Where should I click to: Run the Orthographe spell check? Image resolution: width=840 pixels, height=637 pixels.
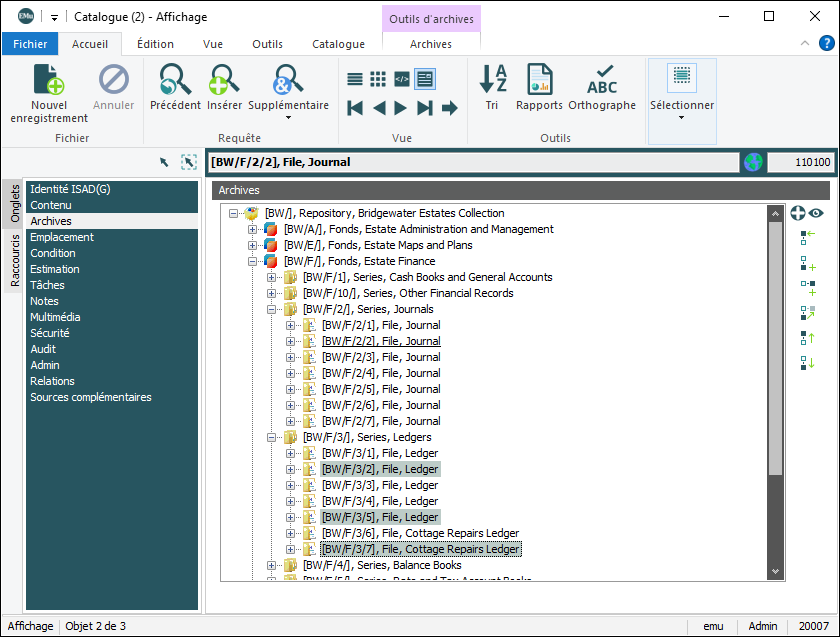(602, 80)
